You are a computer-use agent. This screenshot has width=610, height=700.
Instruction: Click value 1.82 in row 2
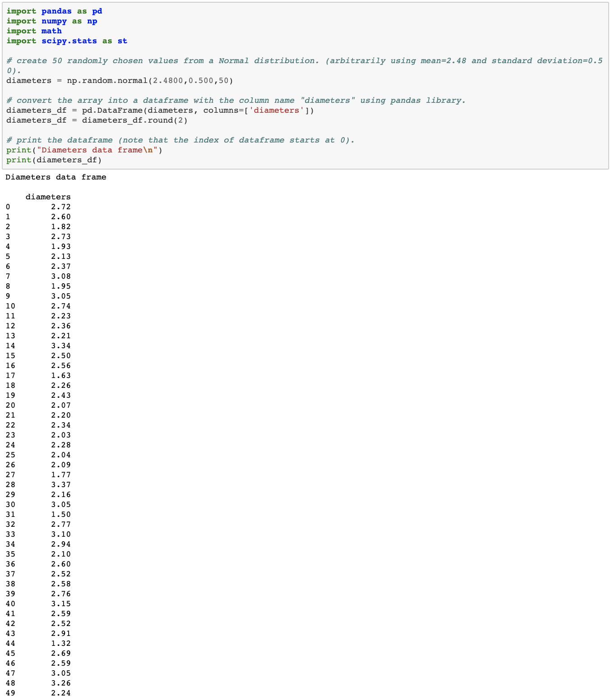61,227
